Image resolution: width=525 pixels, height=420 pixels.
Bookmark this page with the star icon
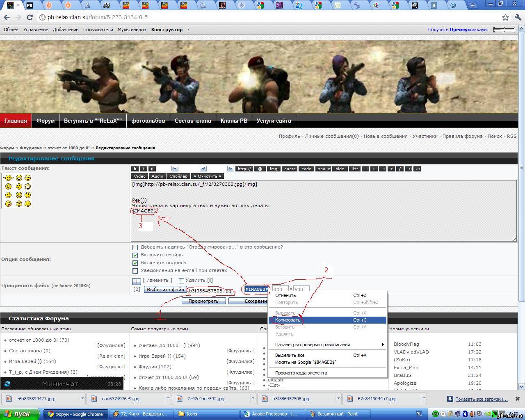[506, 17]
